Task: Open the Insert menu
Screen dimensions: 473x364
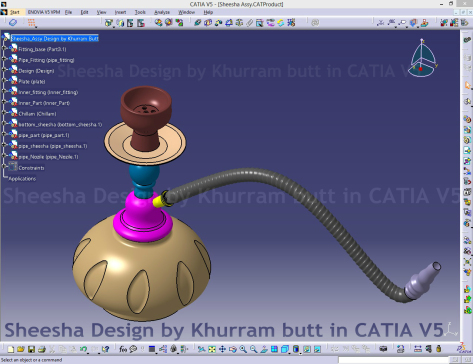Action: click(120, 12)
